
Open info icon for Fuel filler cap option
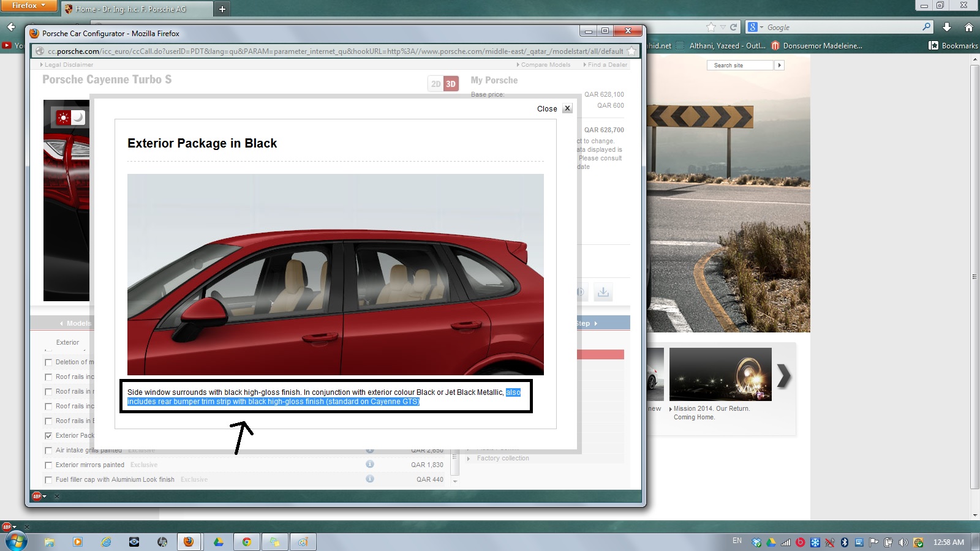click(370, 479)
